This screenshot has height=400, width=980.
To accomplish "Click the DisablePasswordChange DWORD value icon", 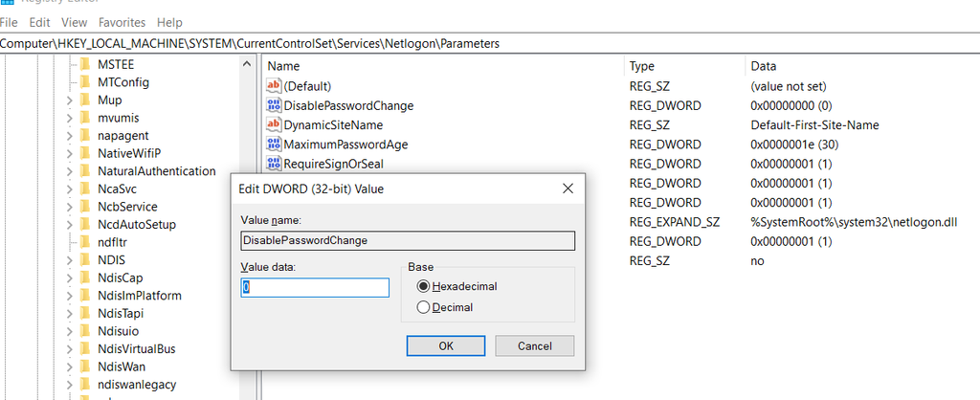I will coord(274,105).
